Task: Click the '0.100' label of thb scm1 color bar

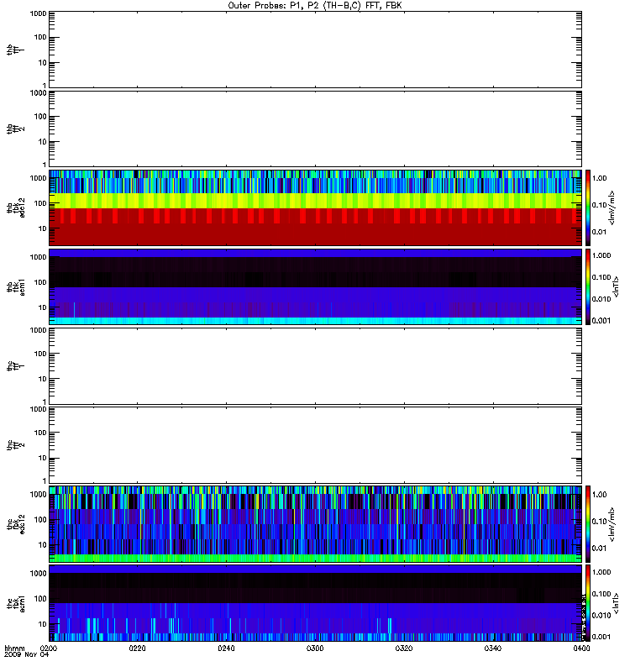Action: (601, 277)
